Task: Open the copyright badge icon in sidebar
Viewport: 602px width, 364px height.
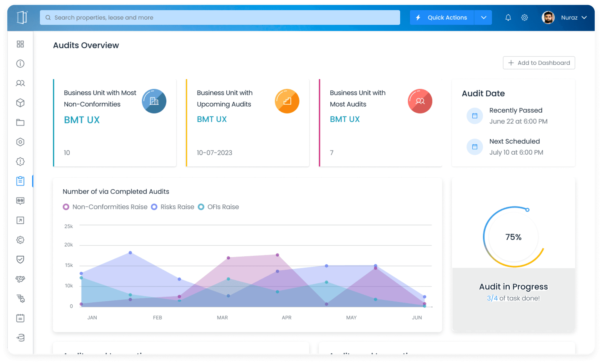Action: 20,240
